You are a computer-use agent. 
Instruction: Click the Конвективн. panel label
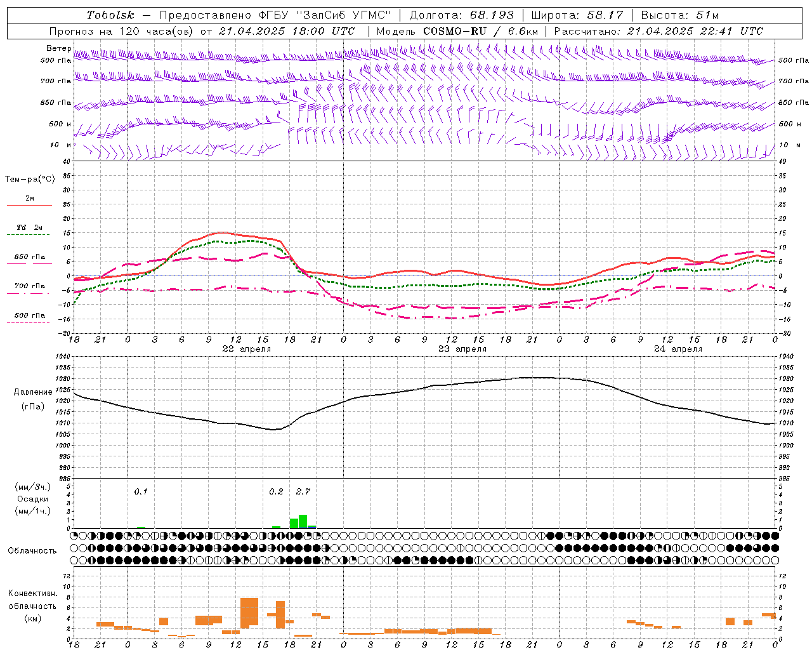click(33, 594)
